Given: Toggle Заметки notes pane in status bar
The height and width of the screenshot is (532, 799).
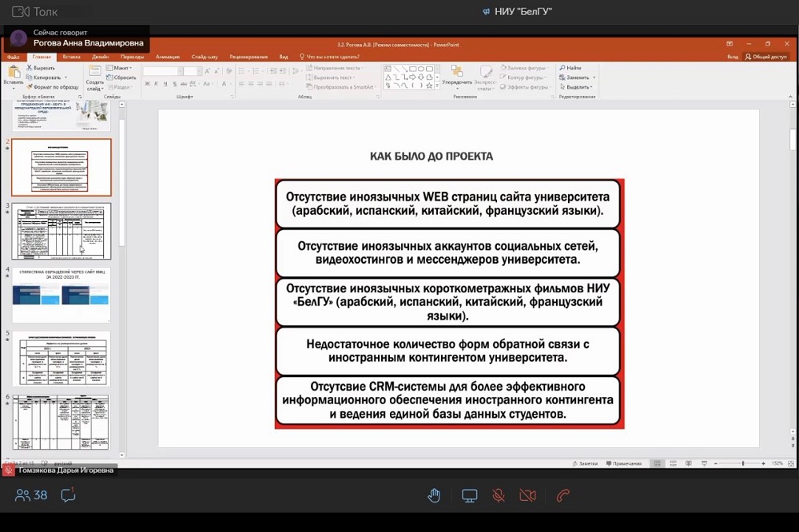Looking at the screenshot, I should click(x=584, y=463).
